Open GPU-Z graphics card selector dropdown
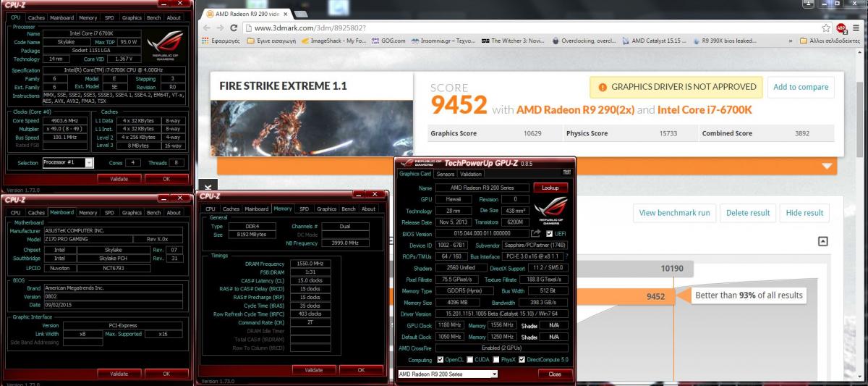 448,374
